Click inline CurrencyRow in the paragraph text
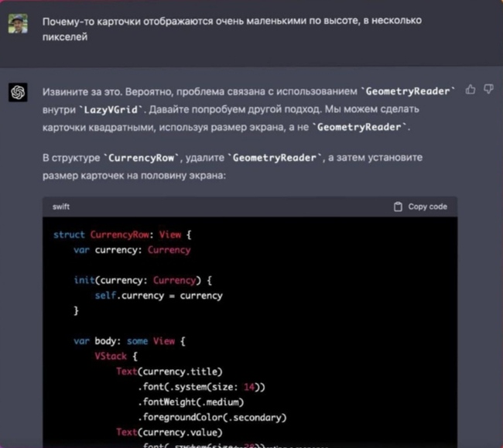This screenshot has height=448, width=503. pos(144,158)
